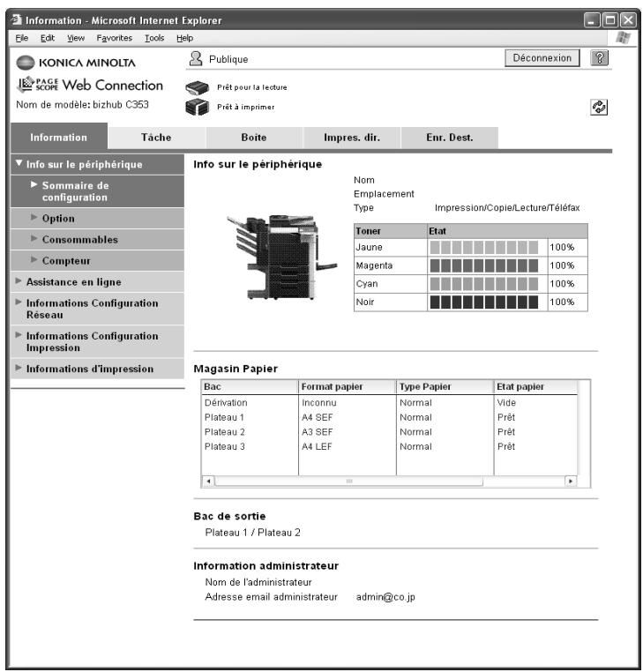Select Sommaire de configuration item
643x672 pixels.
point(97,191)
